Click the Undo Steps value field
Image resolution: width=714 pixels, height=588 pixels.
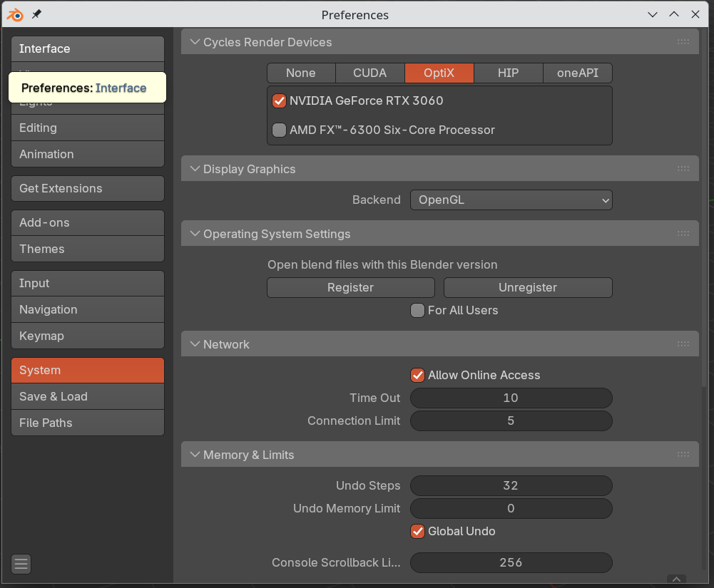(x=511, y=485)
